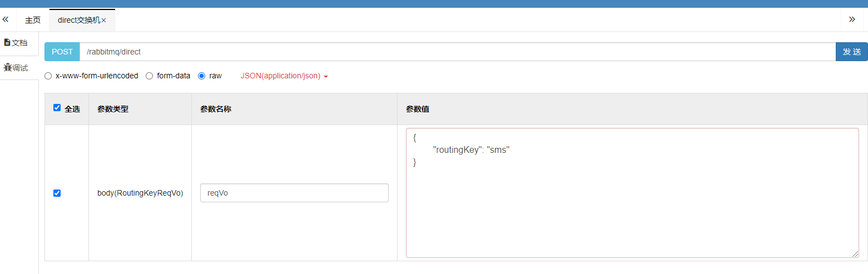This screenshot has width=868, height=274.
Task: Focus the /rabbitmq/direct URL field
Action: (458, 52)
